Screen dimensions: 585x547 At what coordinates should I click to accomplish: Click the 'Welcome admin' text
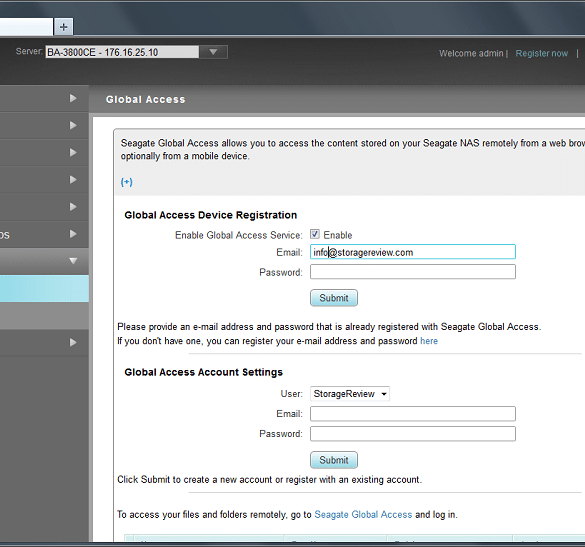(471, 53)
